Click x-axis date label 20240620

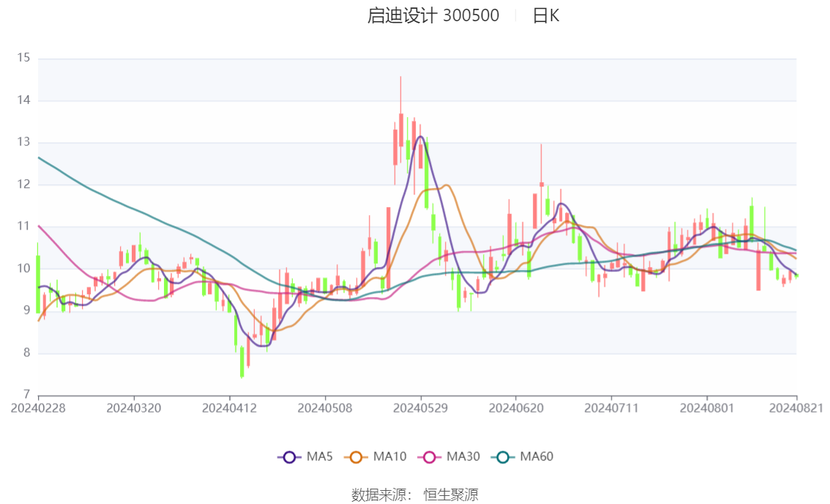coord(516,408)
